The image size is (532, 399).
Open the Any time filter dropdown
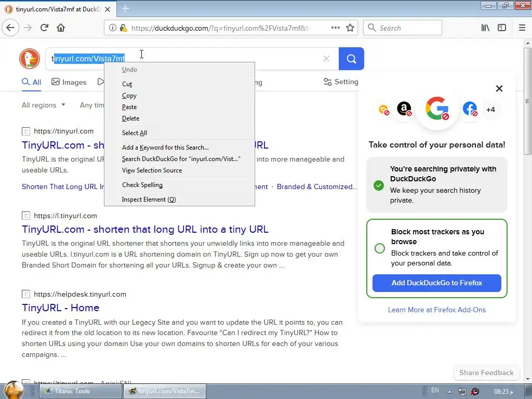[91, 105]
